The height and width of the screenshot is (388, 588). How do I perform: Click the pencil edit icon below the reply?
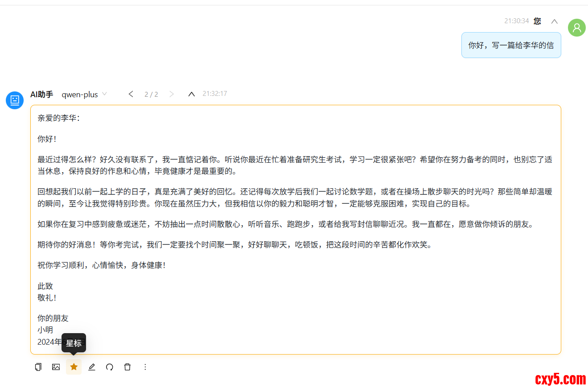(92, 367)
